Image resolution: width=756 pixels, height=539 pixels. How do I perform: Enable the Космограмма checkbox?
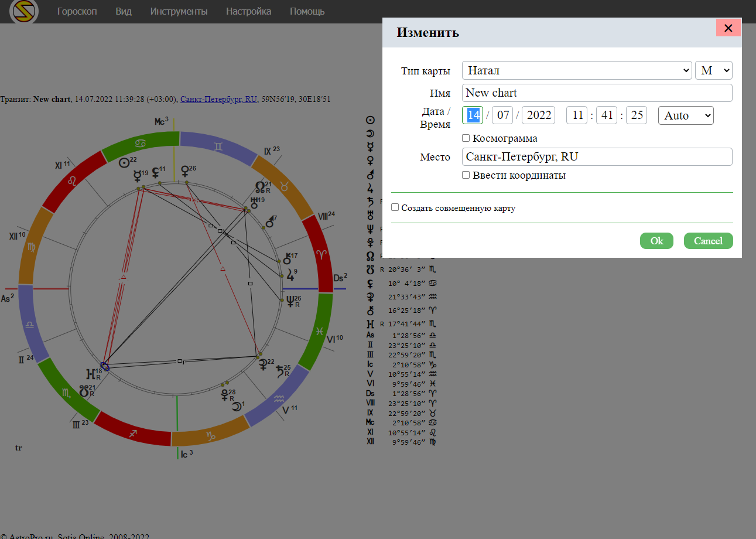(466, 138)
